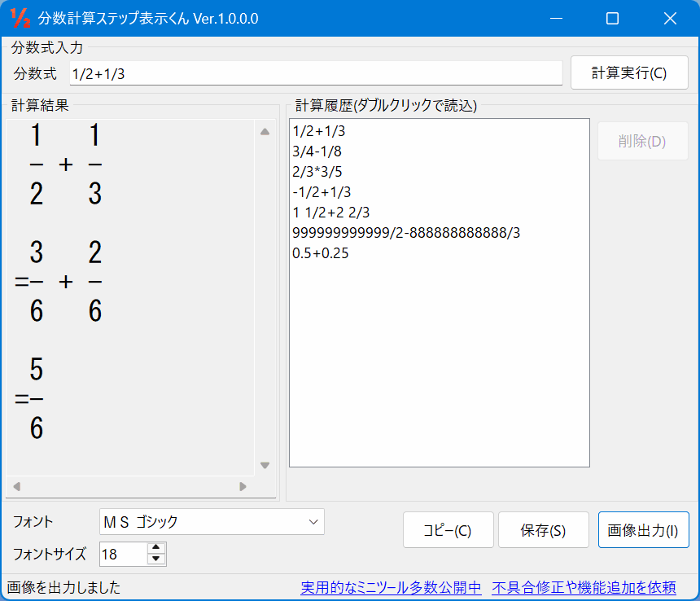Open the フォント font dropdown
Image resolution: width=700 pixels, height=601 pixels.
click(x=313, y=522)
